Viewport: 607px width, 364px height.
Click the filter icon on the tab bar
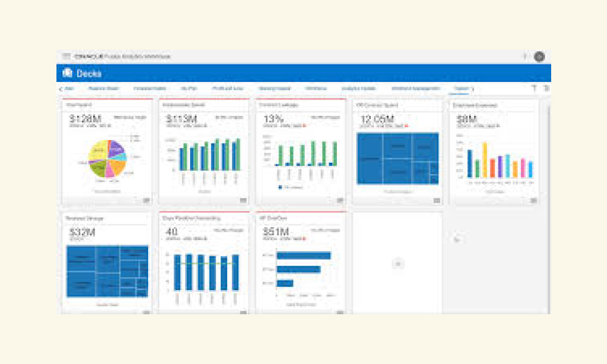(x=534, y=88)
